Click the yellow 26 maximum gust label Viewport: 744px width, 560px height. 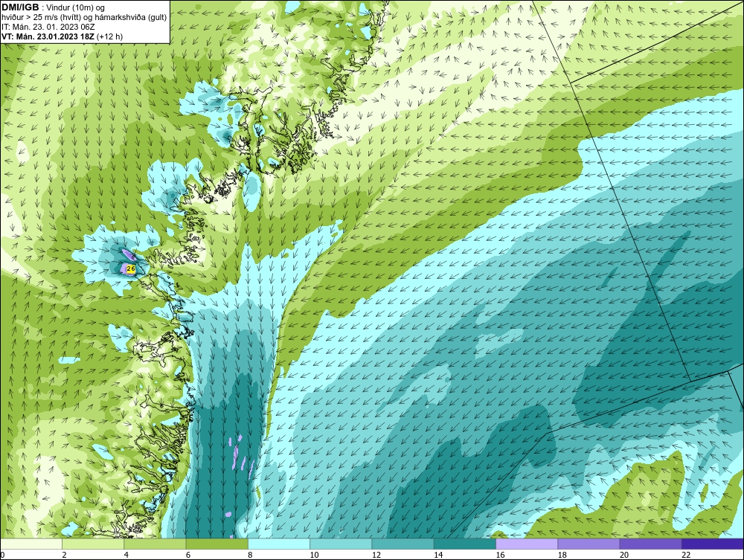coord(131,269)
